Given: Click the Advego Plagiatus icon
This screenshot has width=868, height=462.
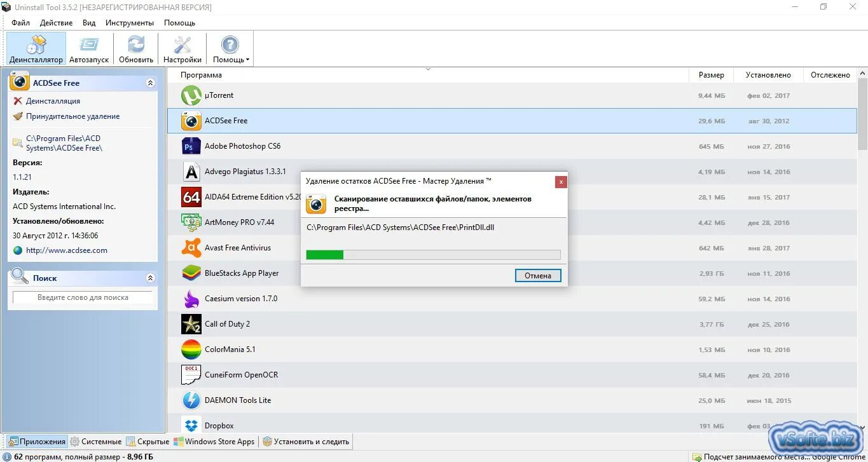Looking at the screenshot, I should coord(191,172).
